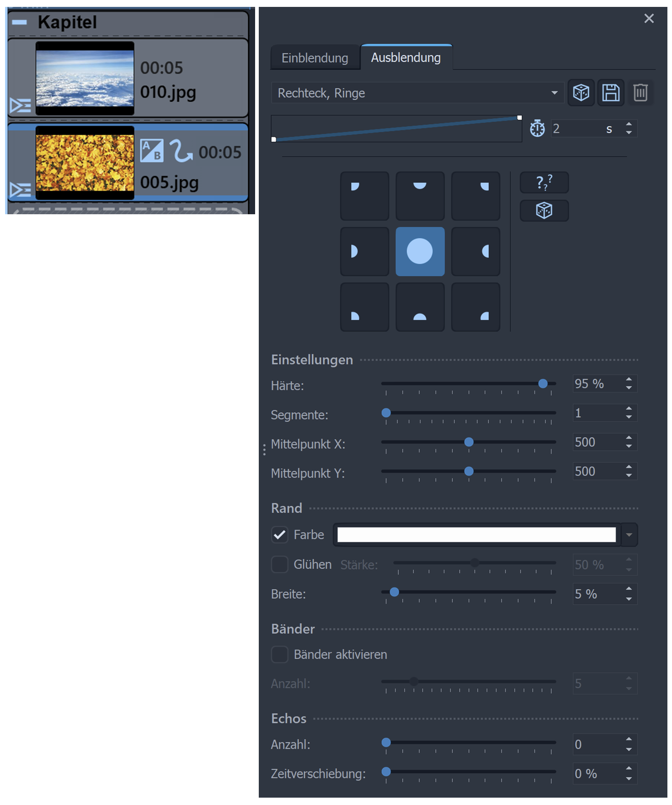Save the transition using the floppy disk icon
The image size is (672, 805).
click(x=610, y=93)
